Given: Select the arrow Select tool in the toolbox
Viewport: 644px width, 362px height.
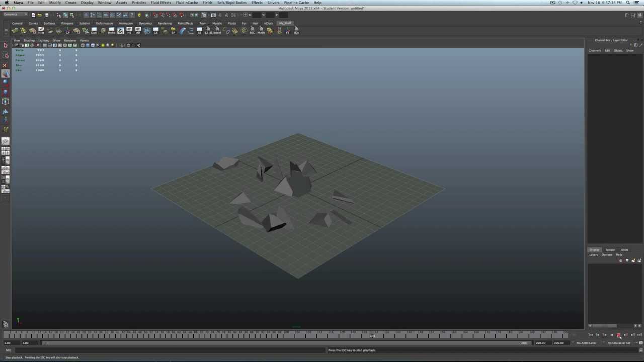Looking at the screenshot, I should [x=6, y=46].
